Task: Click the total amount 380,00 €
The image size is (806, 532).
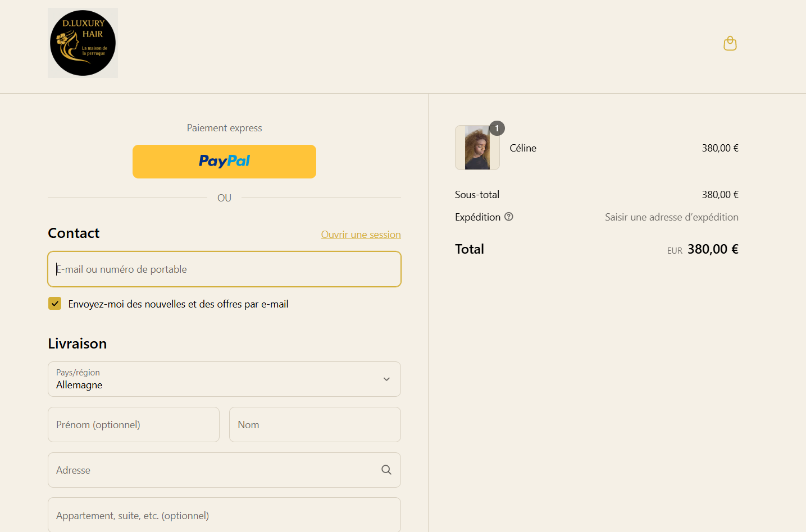Action: click(712, 249)
